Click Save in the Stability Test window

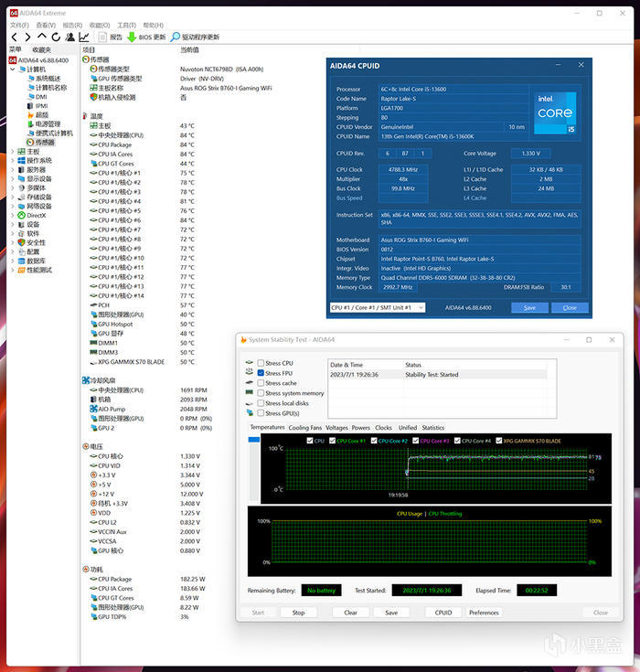point(391,613)
